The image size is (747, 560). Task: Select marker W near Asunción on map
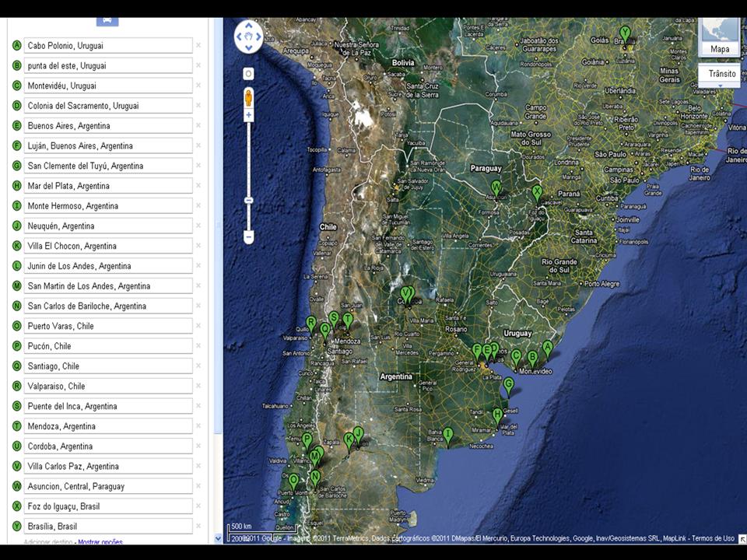point(496,189)
